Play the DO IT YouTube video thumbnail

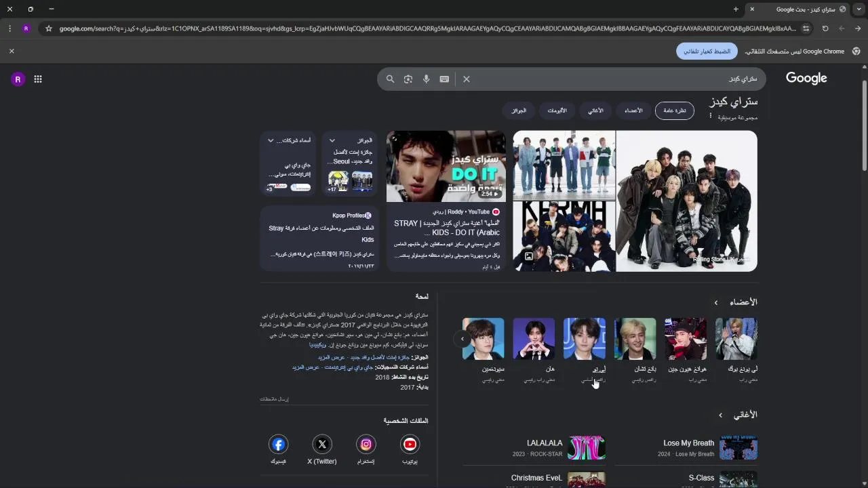446,166
